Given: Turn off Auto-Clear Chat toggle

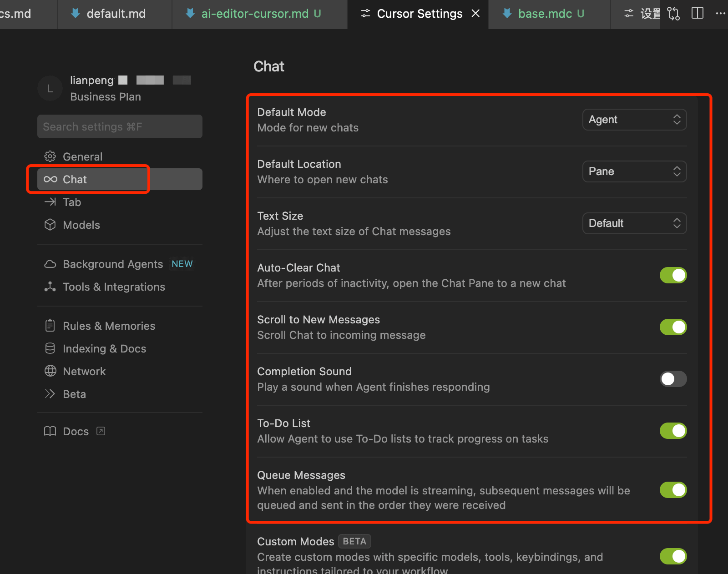Looking at the screenshot, I should click(673, 275).
